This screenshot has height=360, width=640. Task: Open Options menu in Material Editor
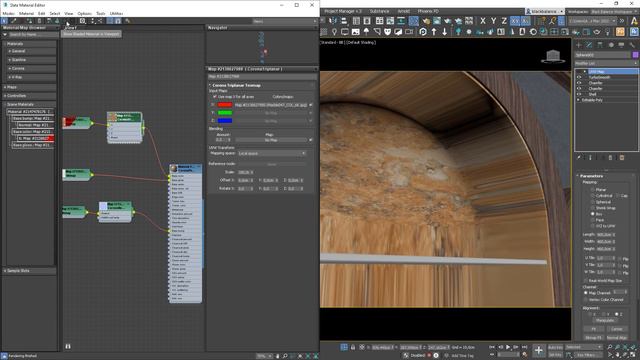(84, 13)
